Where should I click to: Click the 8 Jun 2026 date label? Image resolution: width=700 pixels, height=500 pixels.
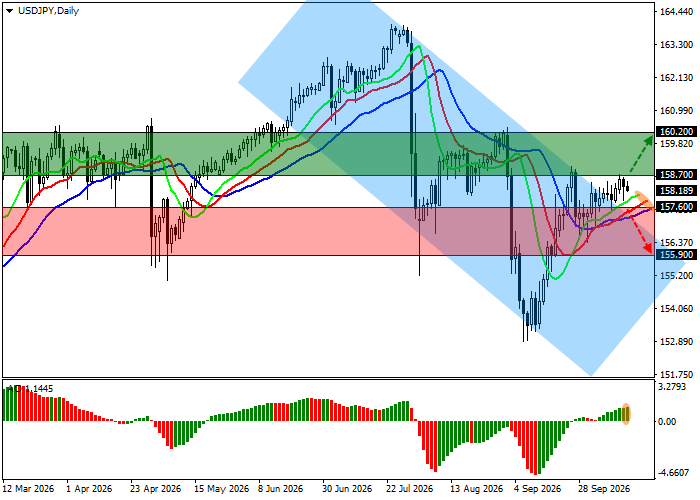pos(282,489)
